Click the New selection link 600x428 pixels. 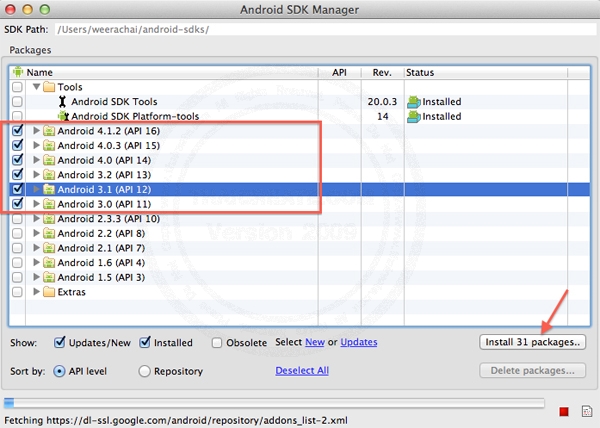point(315,342)
